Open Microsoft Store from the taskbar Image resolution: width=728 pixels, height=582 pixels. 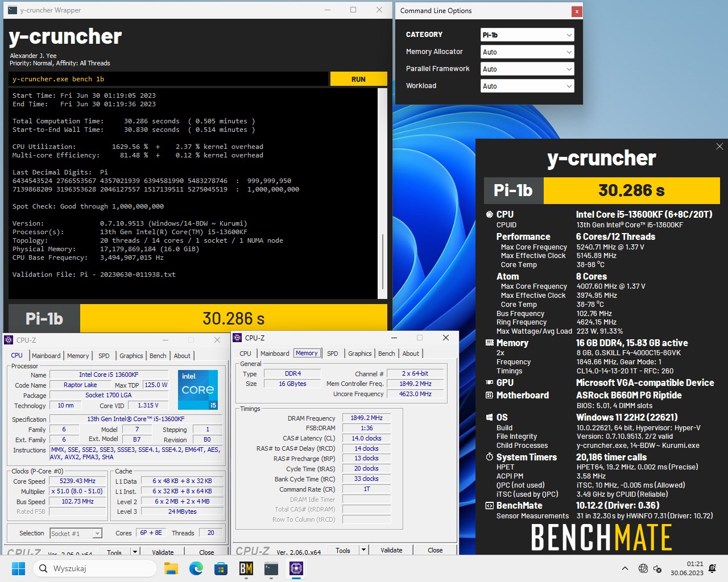coord(221,568)
